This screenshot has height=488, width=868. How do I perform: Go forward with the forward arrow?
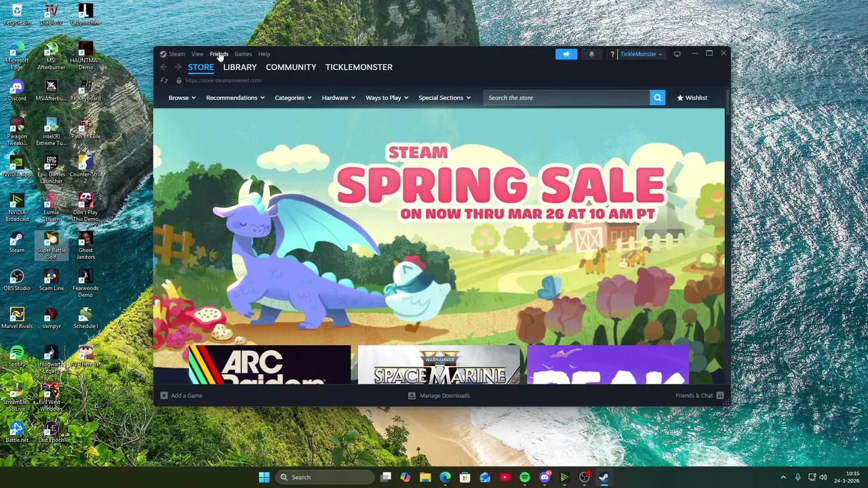(178, 67)
